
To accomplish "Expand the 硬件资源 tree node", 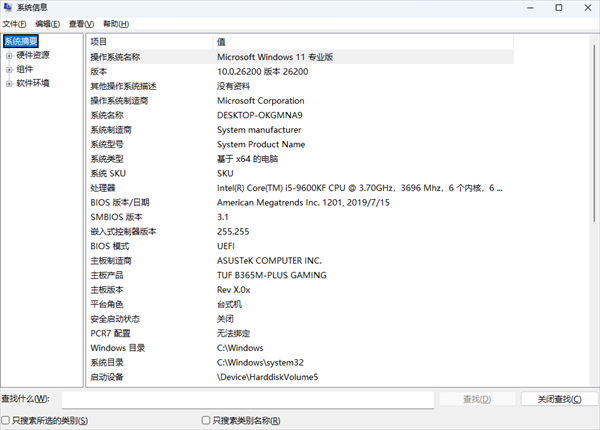I will pyautogui.click(x=9, y=56).
